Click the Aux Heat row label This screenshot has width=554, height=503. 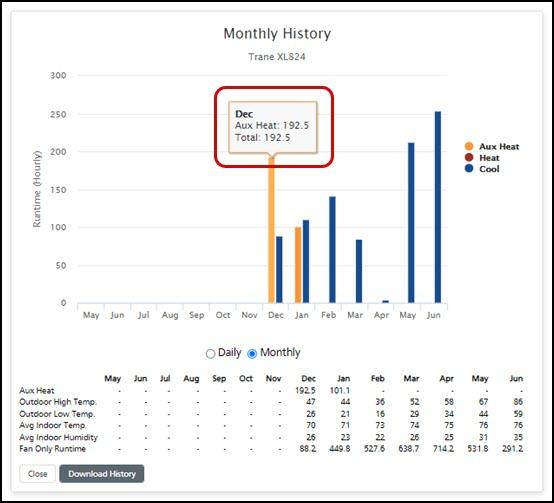tap(37, 391)
